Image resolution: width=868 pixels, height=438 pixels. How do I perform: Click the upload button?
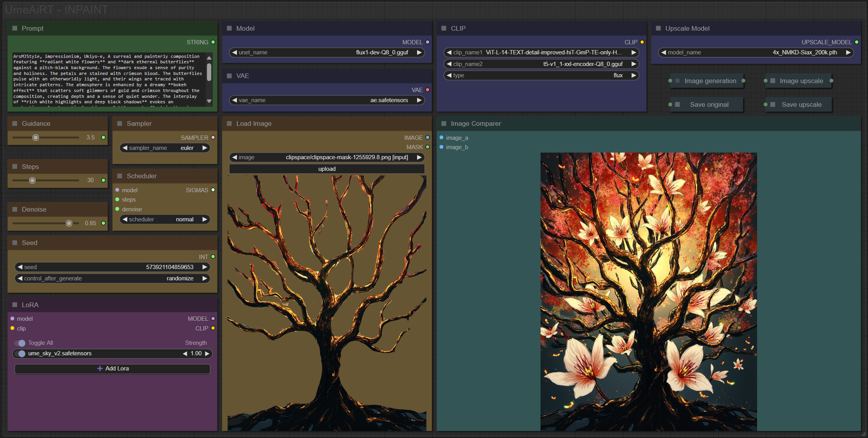pyautogui.click(x=327, y=169)
